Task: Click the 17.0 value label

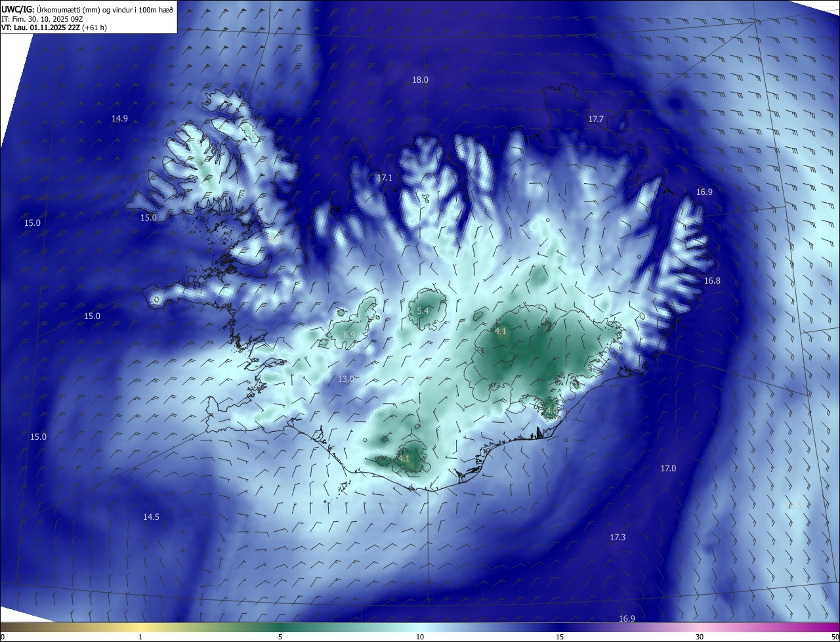Action: pos(668,469)
